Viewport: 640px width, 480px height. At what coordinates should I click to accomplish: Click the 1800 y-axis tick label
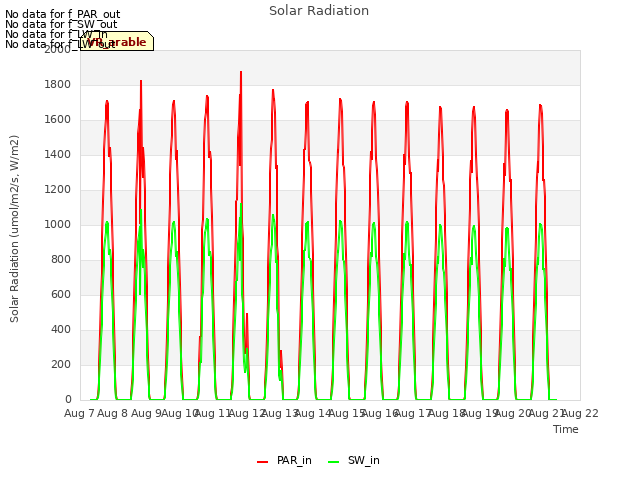tap(58, 84)
